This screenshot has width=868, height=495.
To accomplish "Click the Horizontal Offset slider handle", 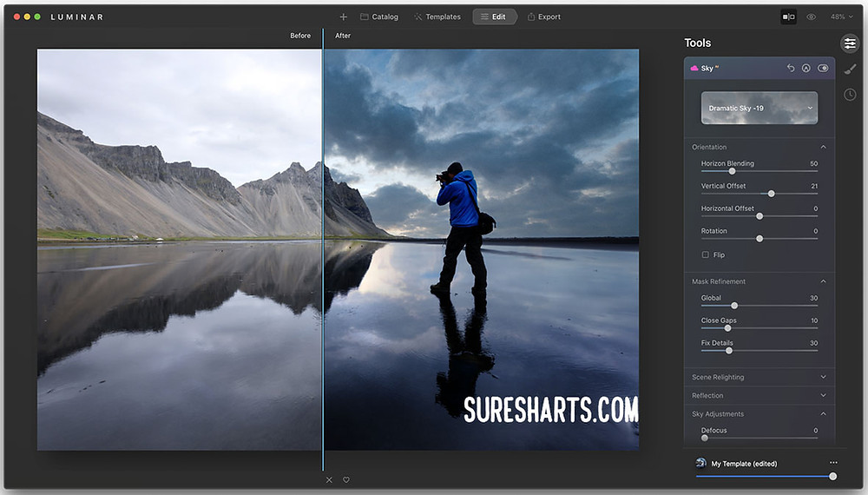I will [759, 216].
